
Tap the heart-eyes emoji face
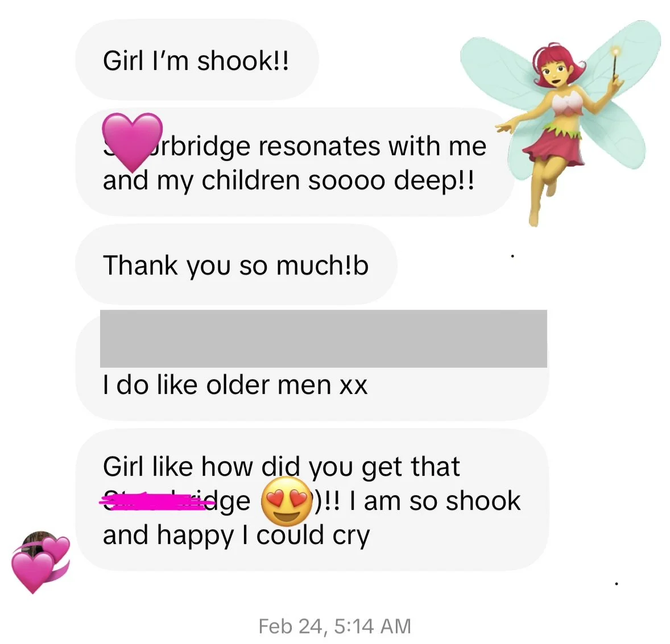(x=286, y=501)
